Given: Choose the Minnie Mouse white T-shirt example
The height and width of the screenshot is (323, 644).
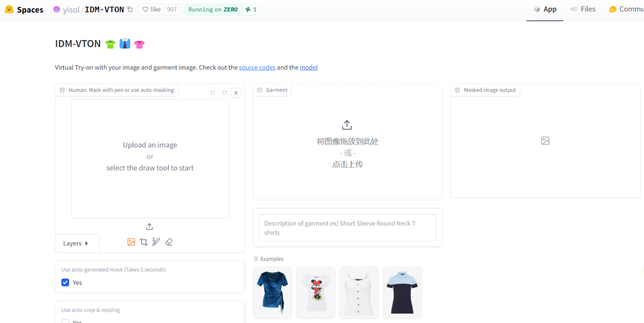Looking at the screenshot, I should [315, 293].
